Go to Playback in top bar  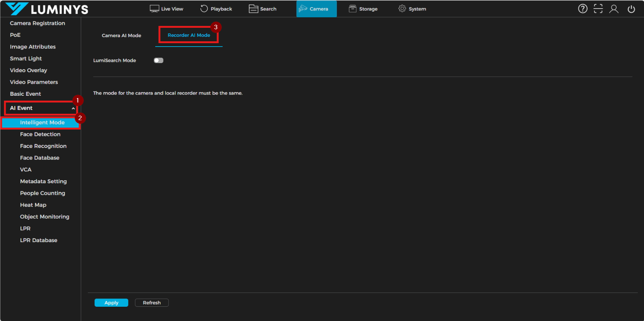coord(216,9)
